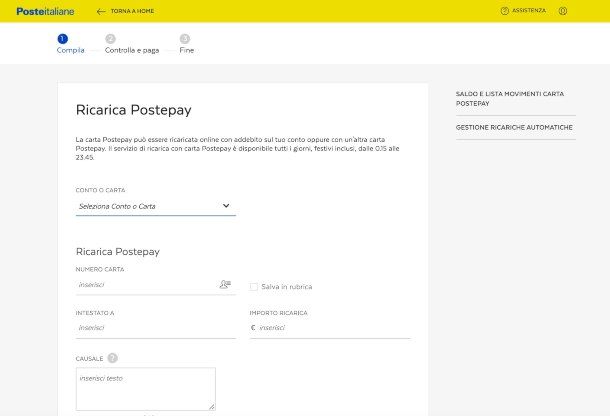Open Seleziona Conto o Carta dropdown
Viewport: 610px width, 416px height.
click(x=156, y=206)
